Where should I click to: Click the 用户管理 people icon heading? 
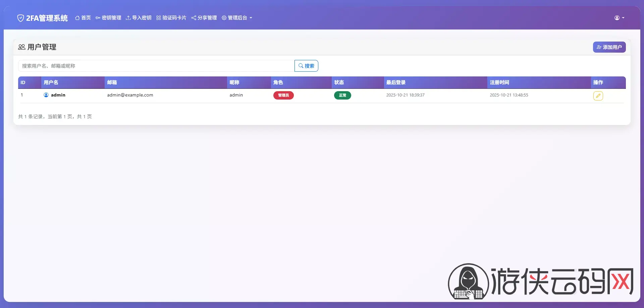coord(22,47)
